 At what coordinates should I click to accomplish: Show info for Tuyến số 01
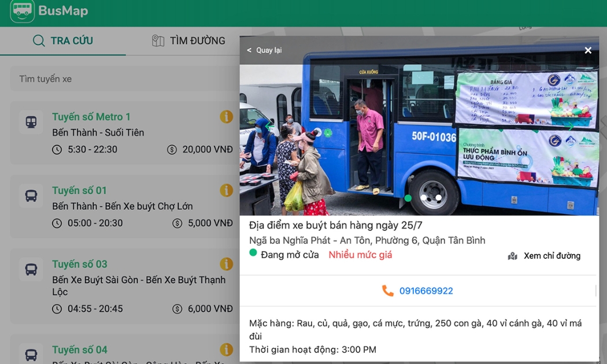click(x=226, y=191)
